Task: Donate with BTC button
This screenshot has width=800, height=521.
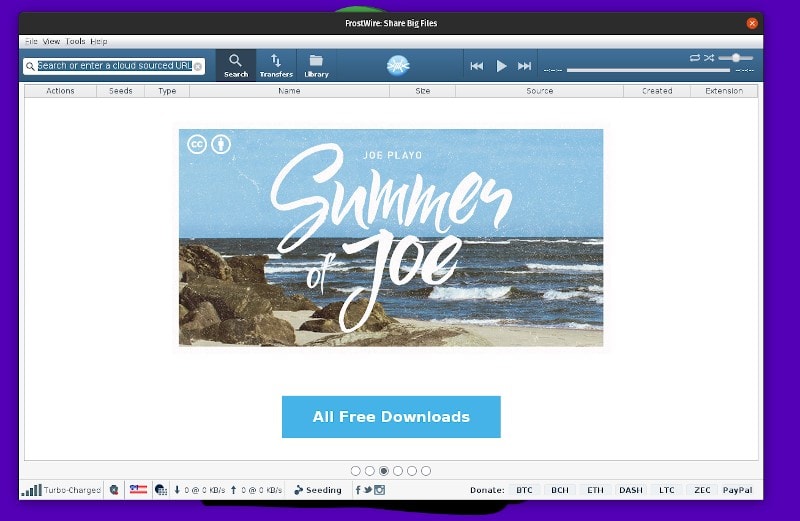Action: pyautogui.click(x=524, y=490)
